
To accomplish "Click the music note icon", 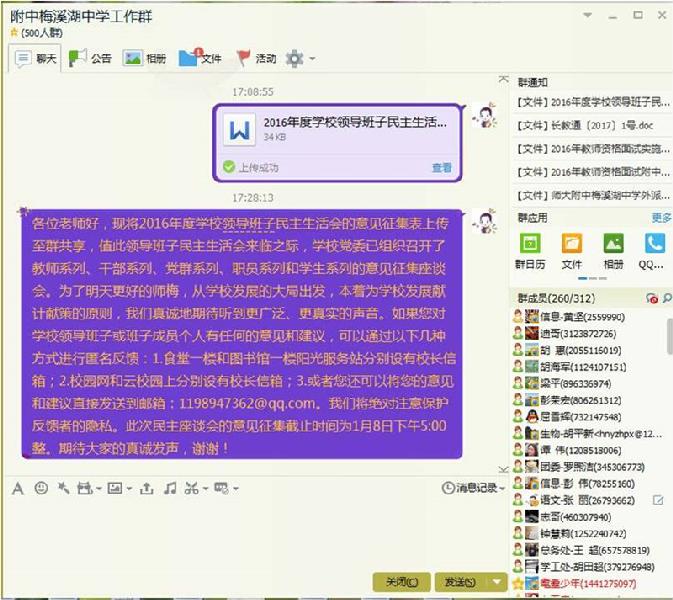I will 169,488.
